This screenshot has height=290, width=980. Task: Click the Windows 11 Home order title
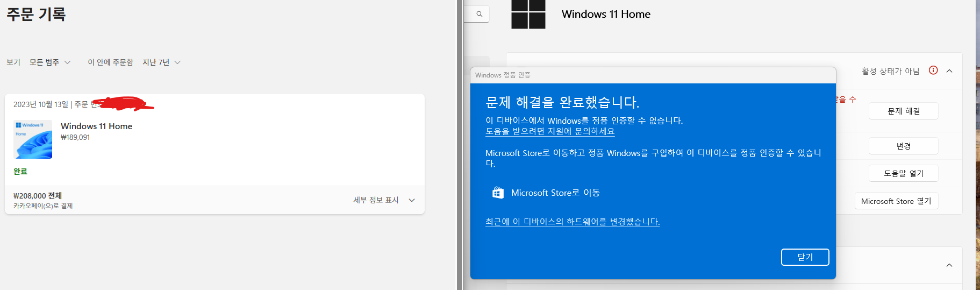click(x=96, y=126)
